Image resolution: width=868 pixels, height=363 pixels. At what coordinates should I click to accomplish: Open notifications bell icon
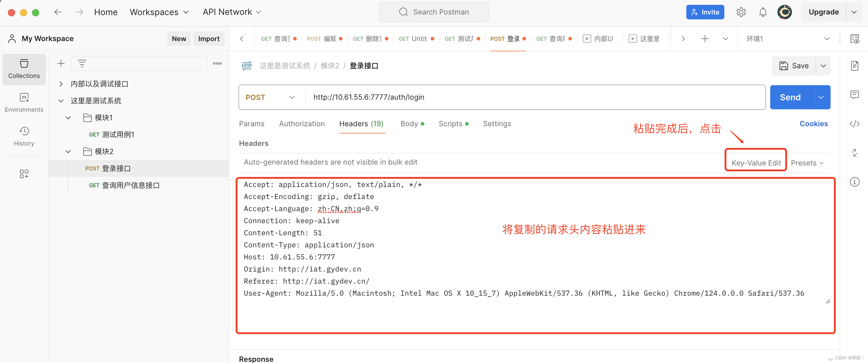[763, 12]
